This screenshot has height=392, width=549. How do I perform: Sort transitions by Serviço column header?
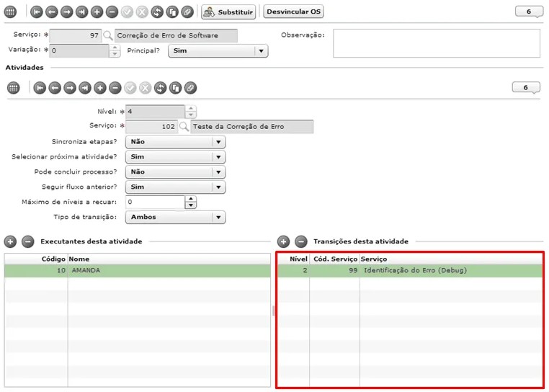click(x=451, y=259)
